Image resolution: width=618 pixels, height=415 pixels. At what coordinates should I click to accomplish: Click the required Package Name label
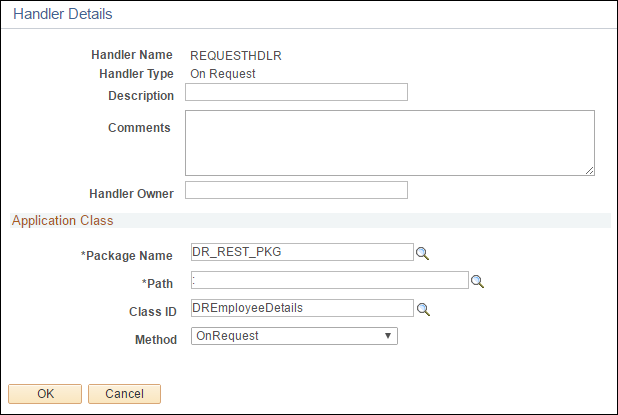(127, 255)
